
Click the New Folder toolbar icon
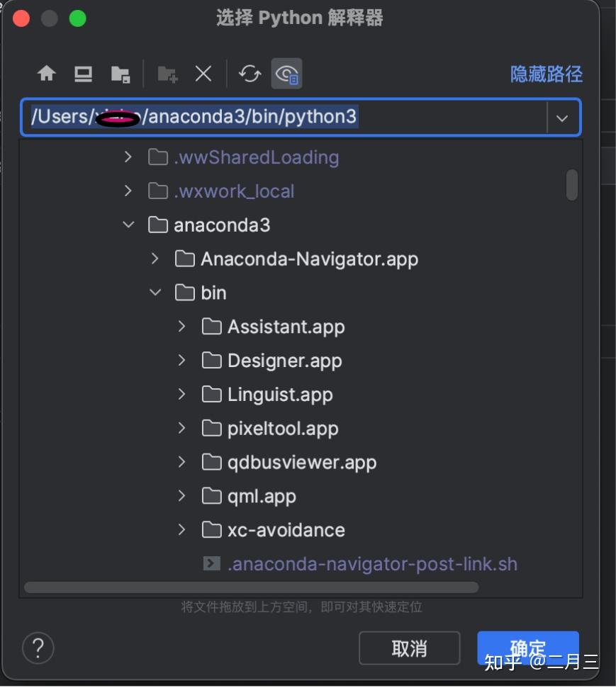click(x=166, y=73)
